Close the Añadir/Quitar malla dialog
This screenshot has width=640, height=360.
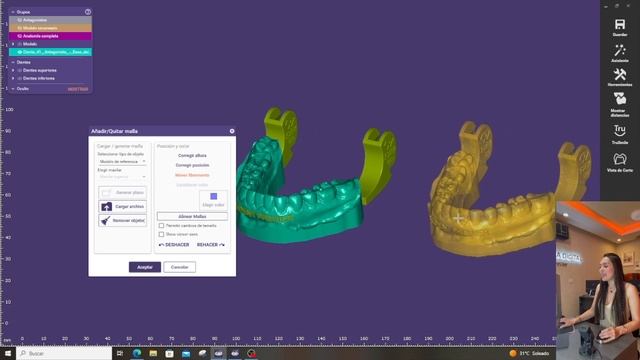point(232,131)
